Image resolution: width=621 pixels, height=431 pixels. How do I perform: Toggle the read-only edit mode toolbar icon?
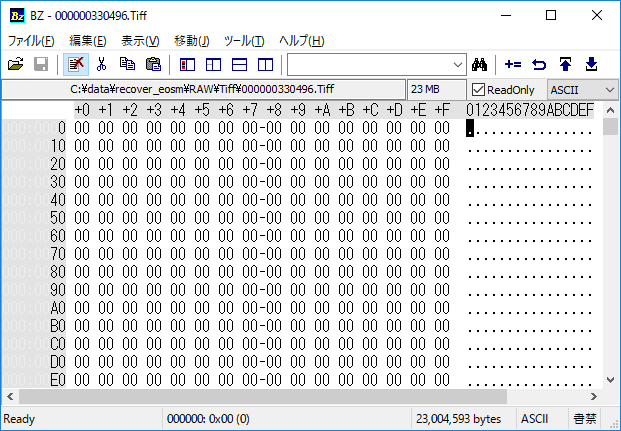coord(76,64)
